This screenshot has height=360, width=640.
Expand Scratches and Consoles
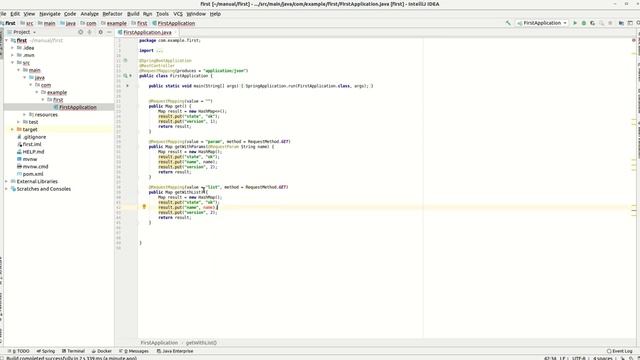point(7,189)
